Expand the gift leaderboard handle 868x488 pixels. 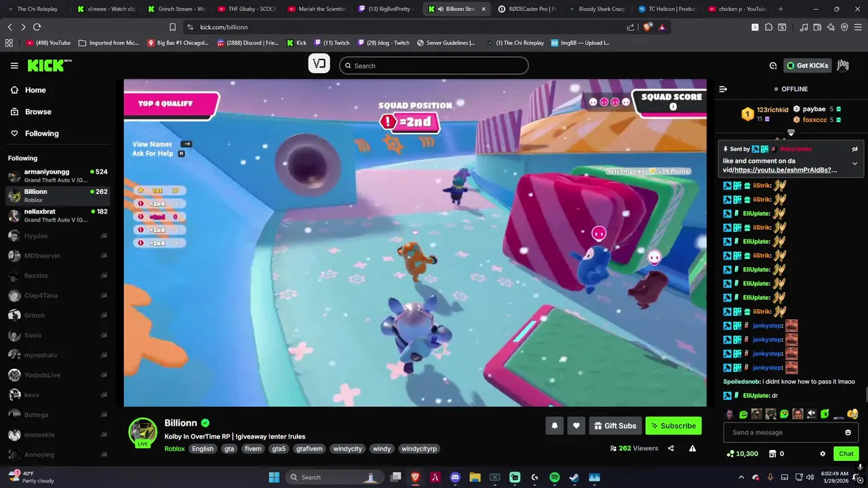click(x=791, y=133)
